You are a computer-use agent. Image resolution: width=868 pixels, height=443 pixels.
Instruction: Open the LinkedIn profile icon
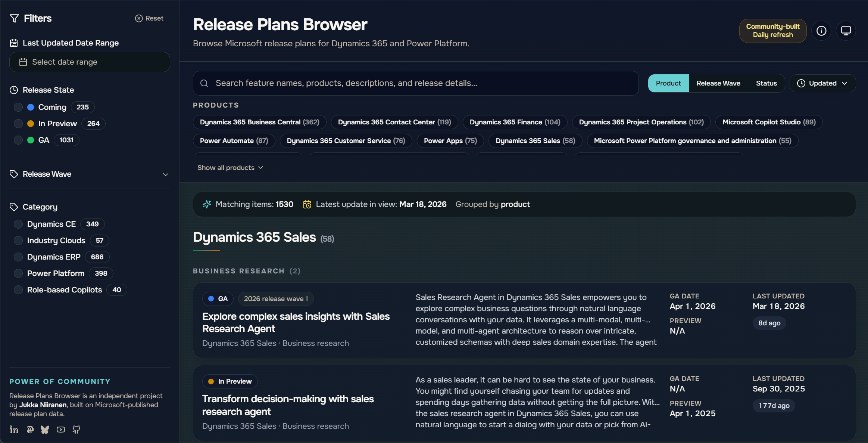point(14,430)
